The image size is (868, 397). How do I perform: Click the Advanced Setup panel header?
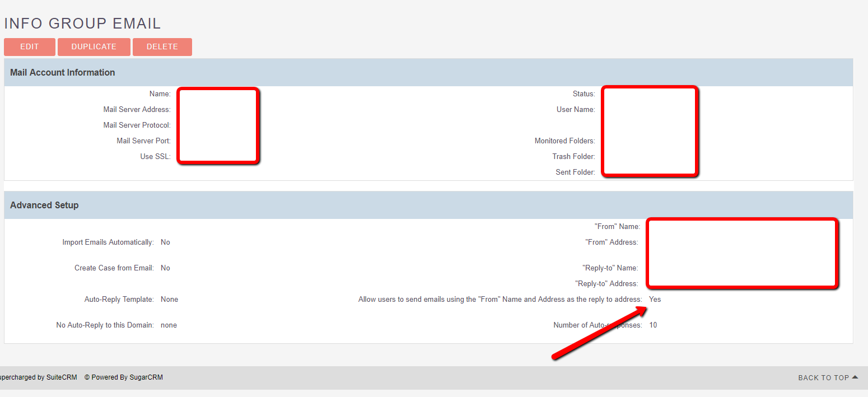428,205
